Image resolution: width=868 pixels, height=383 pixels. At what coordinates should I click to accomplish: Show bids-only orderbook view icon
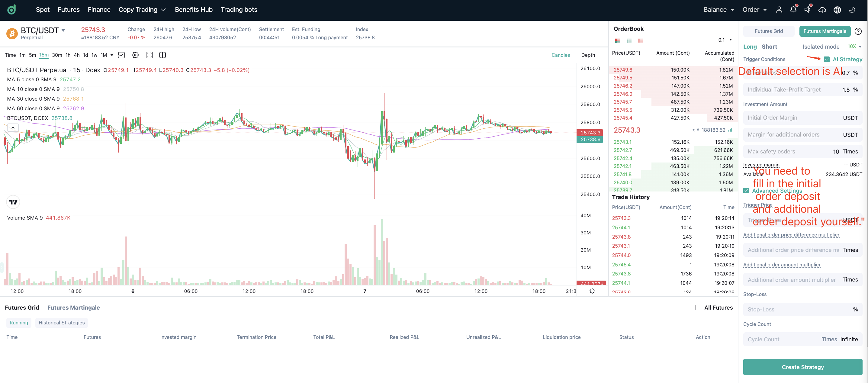[x=629, y=41]
